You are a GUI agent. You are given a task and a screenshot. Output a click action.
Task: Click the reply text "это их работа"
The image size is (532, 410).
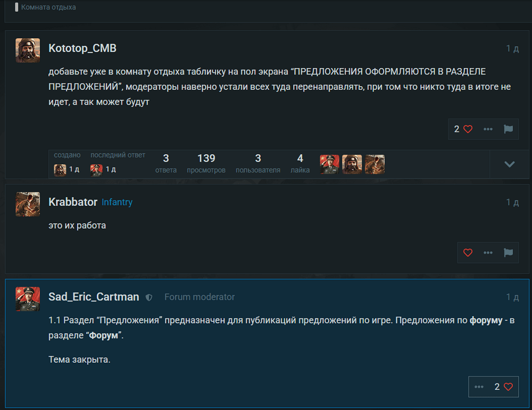point(77,225)
